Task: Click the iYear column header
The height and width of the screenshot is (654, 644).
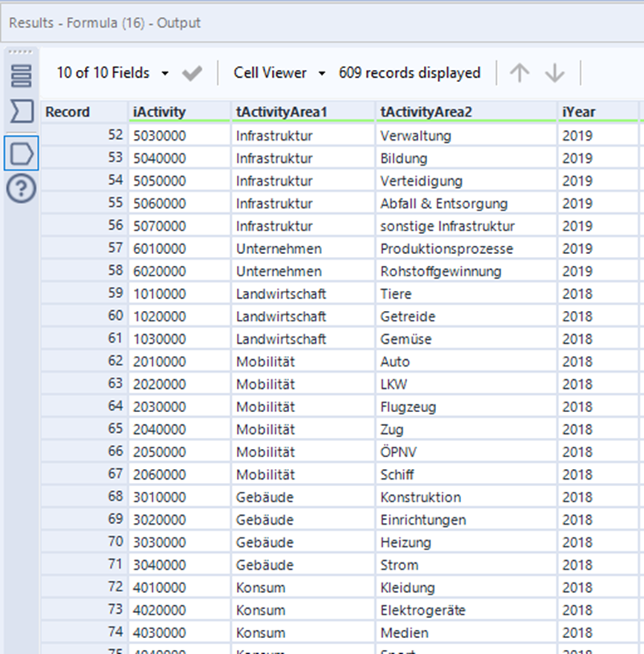Action: tap(578, 112)
